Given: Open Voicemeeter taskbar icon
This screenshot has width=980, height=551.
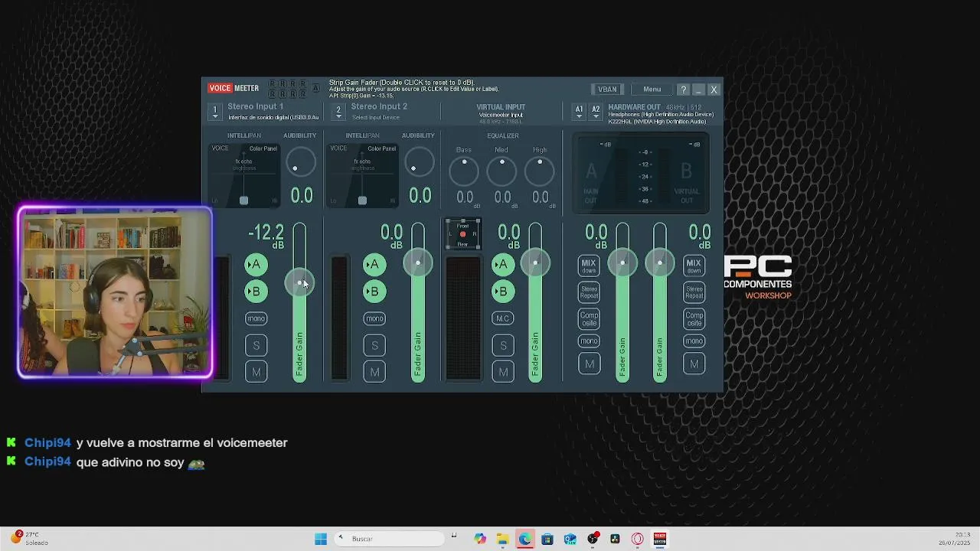Looking at the screenshot, I should 660,539.
